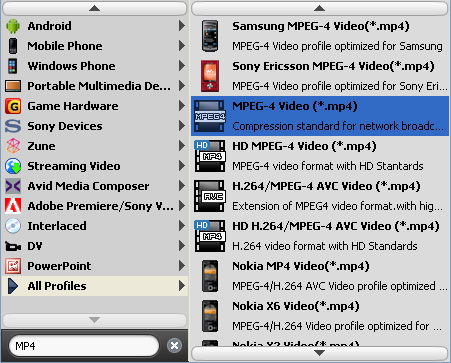Click the Zune logo icon
451x363 pixels.
(13, 146)
